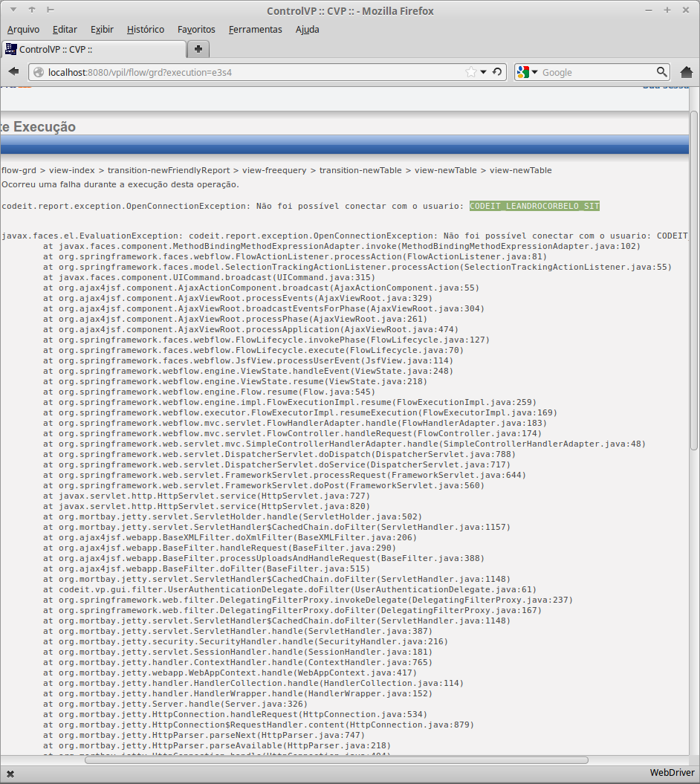Open the Arquivo menu
The width and height of the screenshot is (700, 784).
(x=24, y=30)
